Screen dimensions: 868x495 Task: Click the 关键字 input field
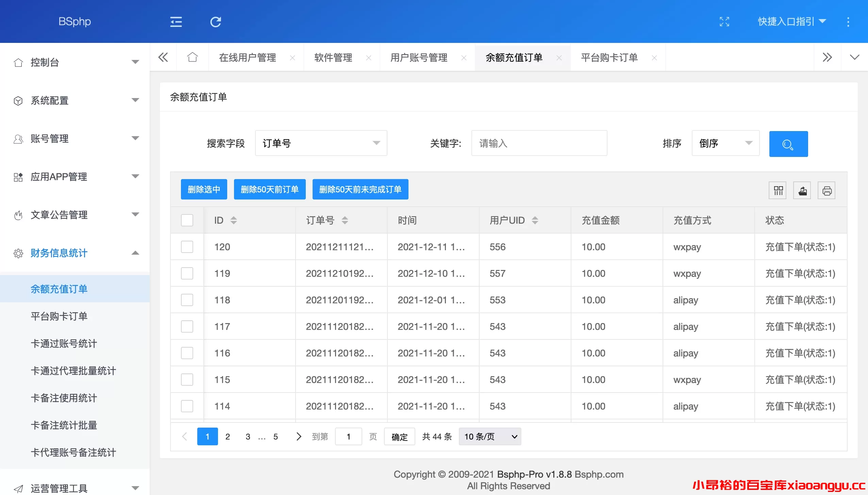coord(538,143)
